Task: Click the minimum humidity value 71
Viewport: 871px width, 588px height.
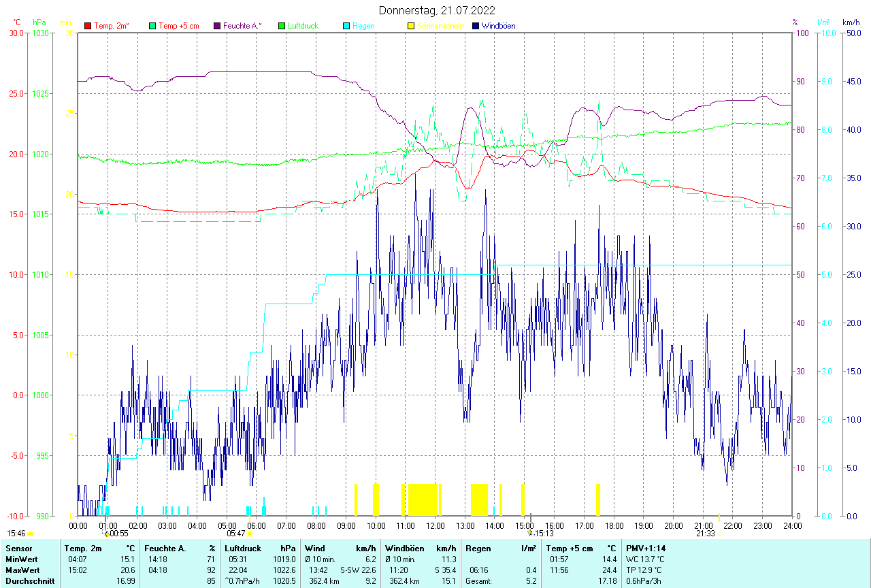Action: click(211, 559)
